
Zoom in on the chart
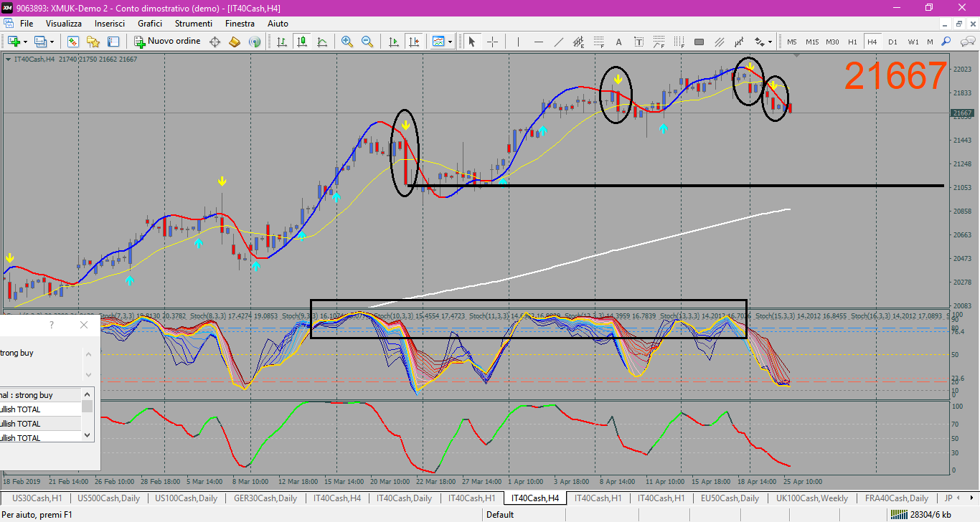tap(347, 42)
